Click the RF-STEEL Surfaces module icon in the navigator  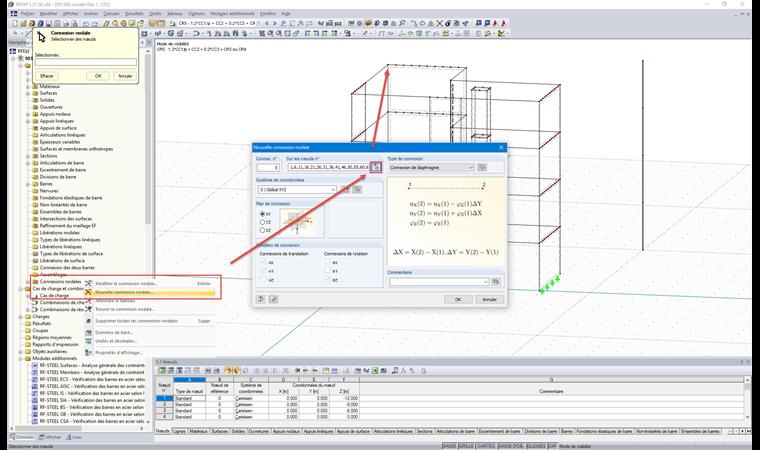coord(35,365)
